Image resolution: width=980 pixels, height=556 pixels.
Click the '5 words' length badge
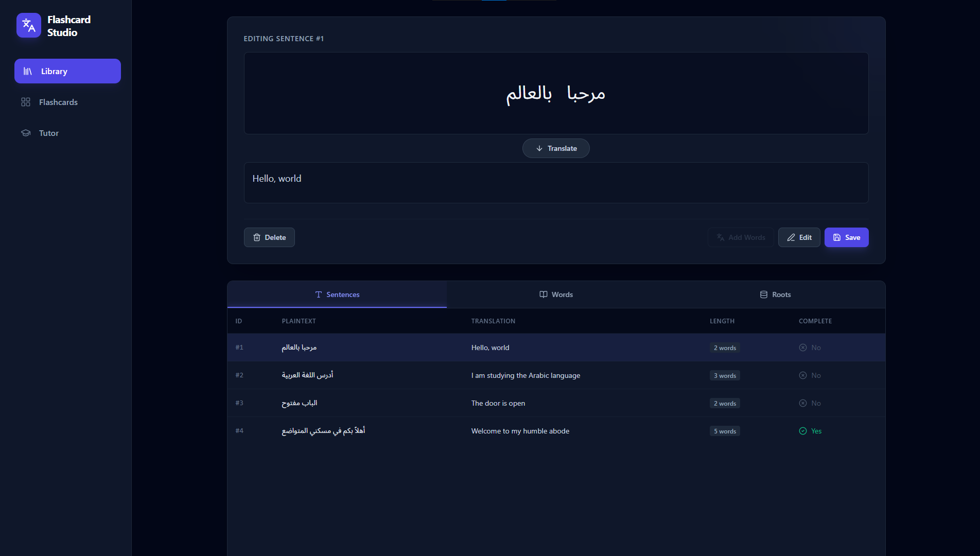pyautogui.click(x=725, y=431)
